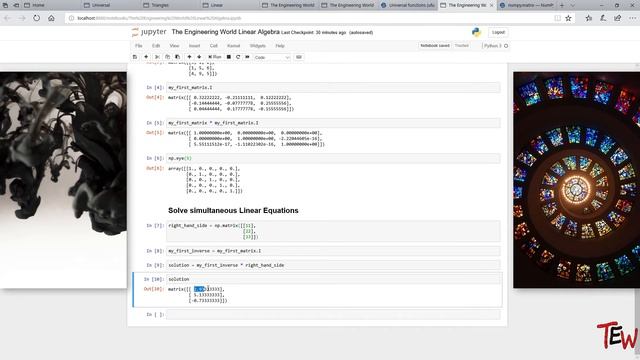
Task: Click the Jupyter logo
Action: pyautogui.click(x=149, y=32)
